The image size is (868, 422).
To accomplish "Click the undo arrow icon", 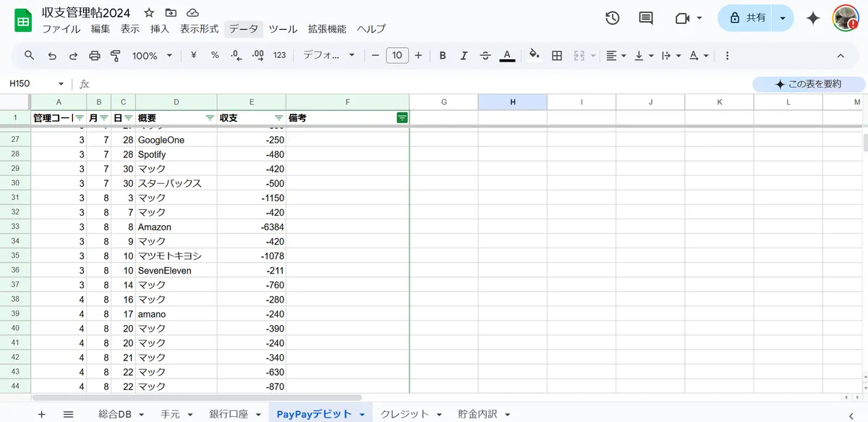I will point(51,56).
